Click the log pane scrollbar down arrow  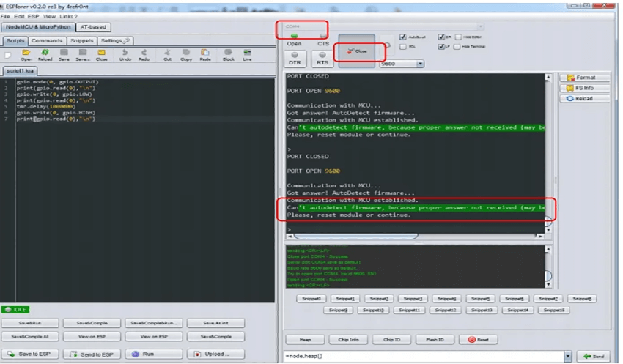(548, 284)
